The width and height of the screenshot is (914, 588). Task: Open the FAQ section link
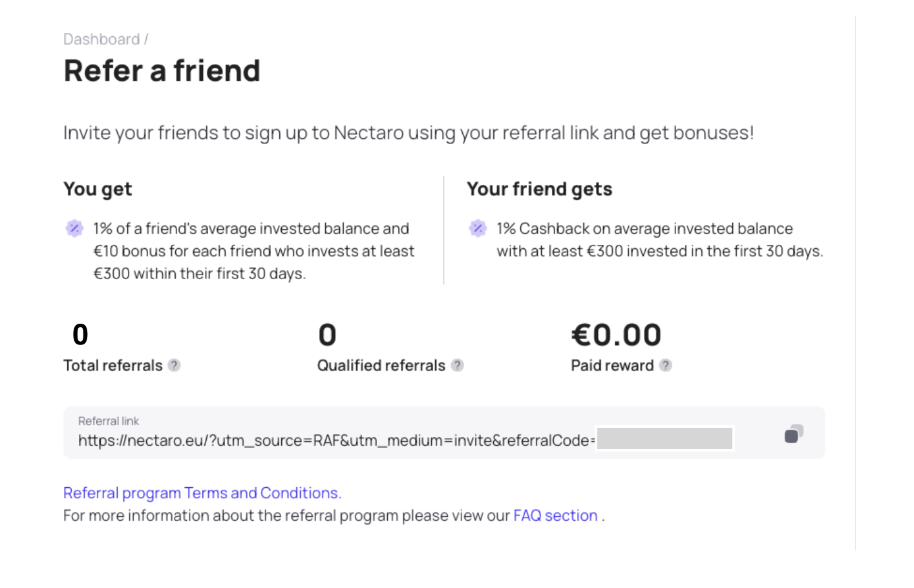(555, 516)
